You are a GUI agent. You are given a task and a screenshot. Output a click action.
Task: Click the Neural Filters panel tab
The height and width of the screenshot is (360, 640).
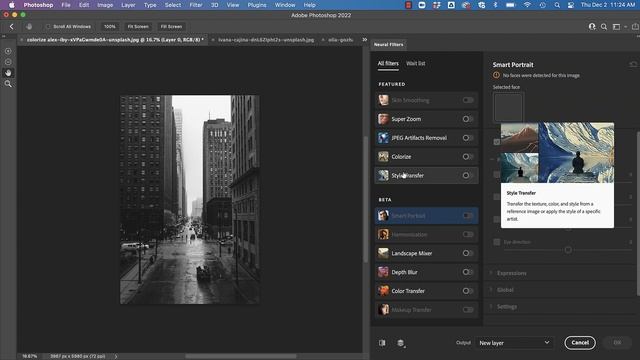(x=388, y=44)
